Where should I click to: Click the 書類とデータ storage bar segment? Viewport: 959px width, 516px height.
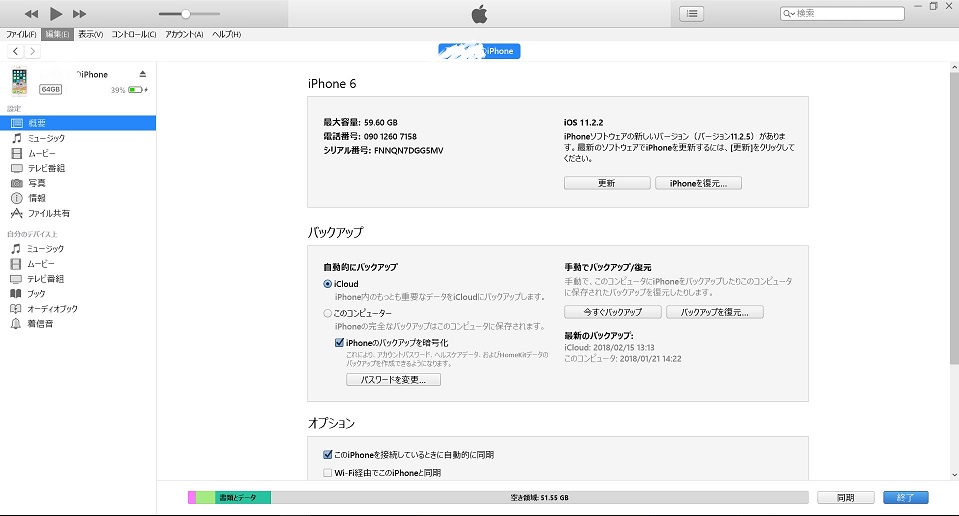243,498
